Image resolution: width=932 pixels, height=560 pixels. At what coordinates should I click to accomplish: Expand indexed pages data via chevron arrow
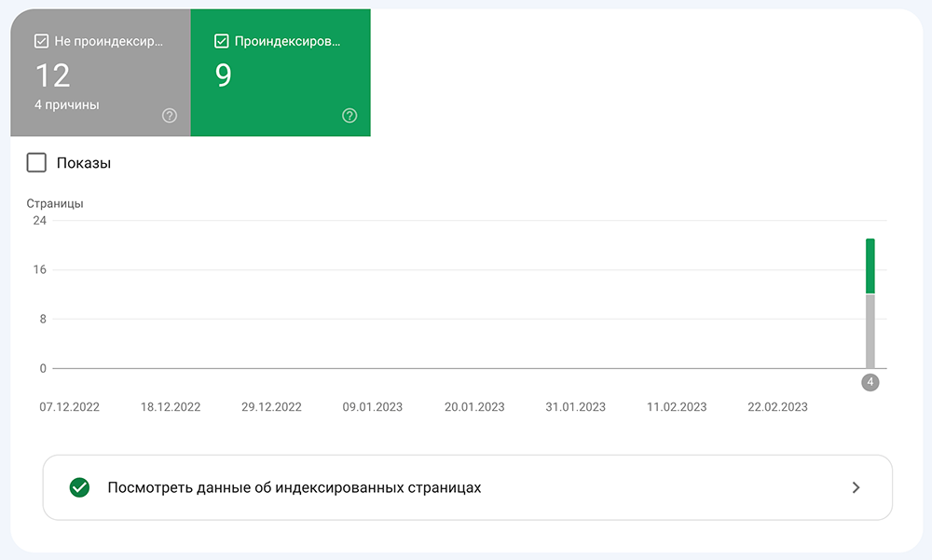(856, 487)
